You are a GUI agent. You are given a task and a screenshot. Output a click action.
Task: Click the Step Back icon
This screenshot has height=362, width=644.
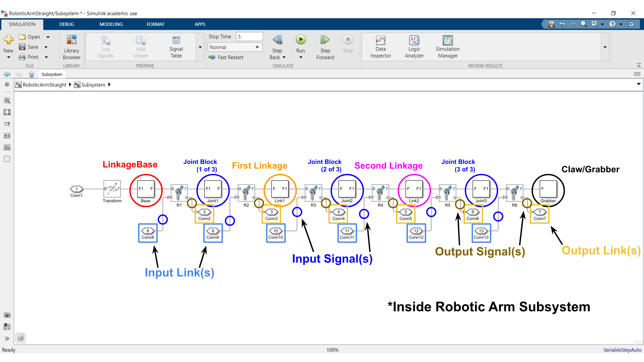tap(277, 40)
